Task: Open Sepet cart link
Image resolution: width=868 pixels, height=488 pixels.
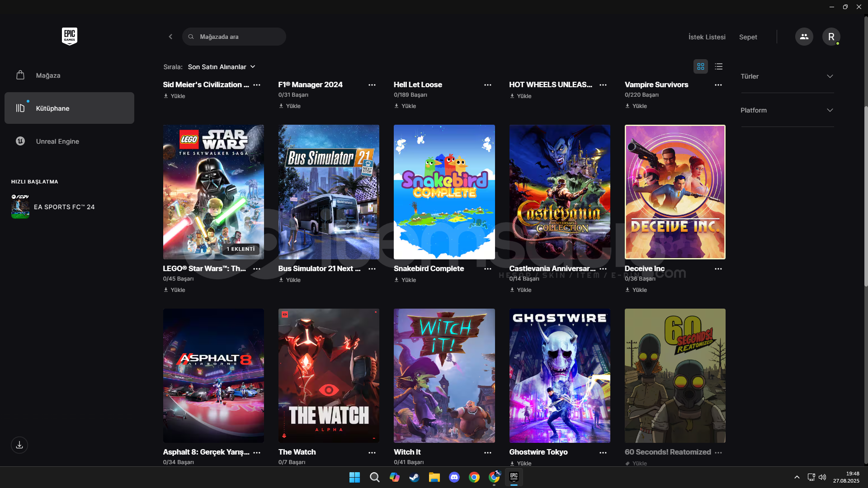Action: coord(748,37)
